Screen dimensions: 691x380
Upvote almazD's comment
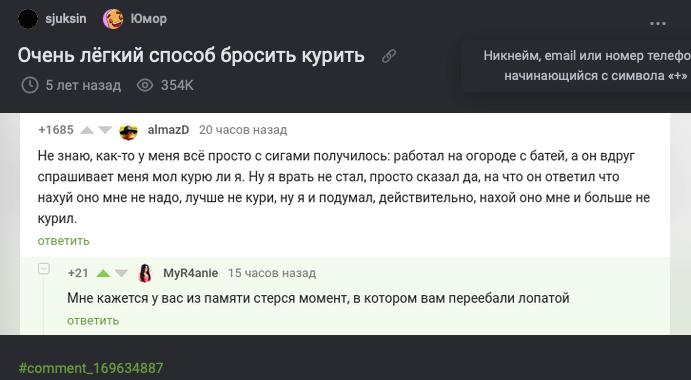click(x=87, y=130)
